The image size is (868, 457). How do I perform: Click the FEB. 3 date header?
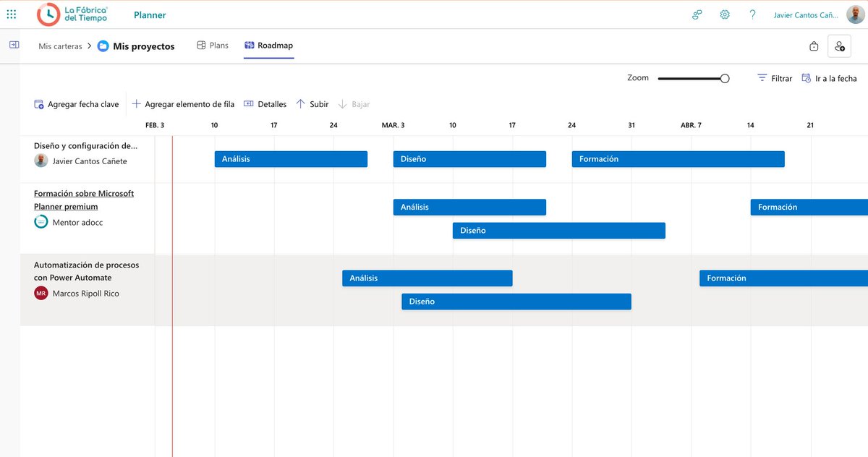[155, 125]
